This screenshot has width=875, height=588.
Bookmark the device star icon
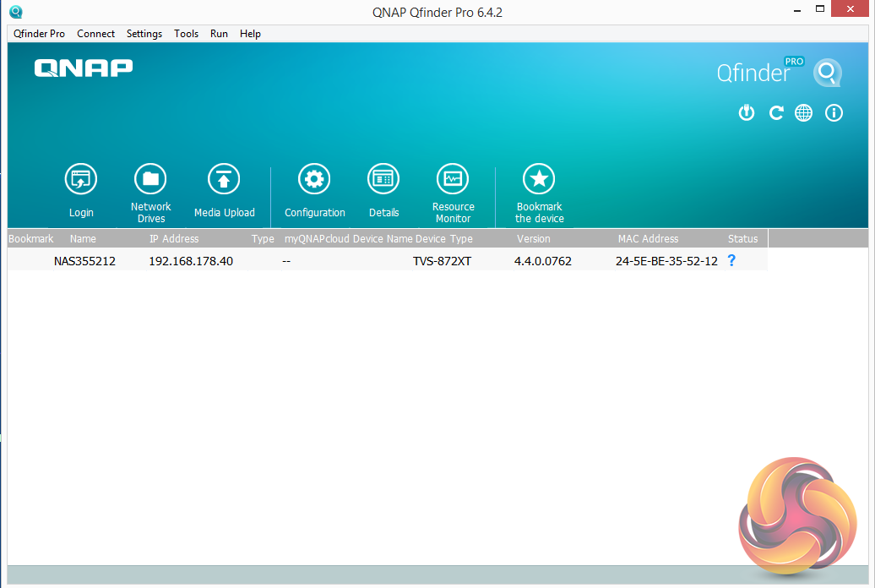pyautogui.click(x=539, y=179)
